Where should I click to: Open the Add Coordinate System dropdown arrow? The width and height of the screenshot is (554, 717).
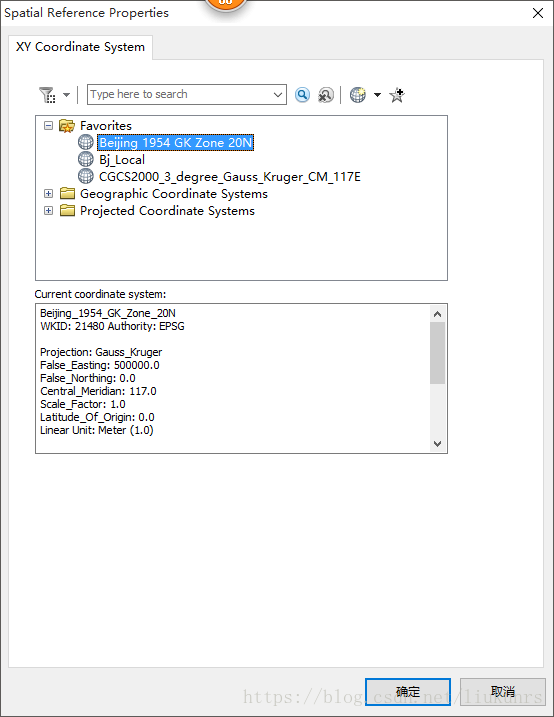tap(377, 95)
